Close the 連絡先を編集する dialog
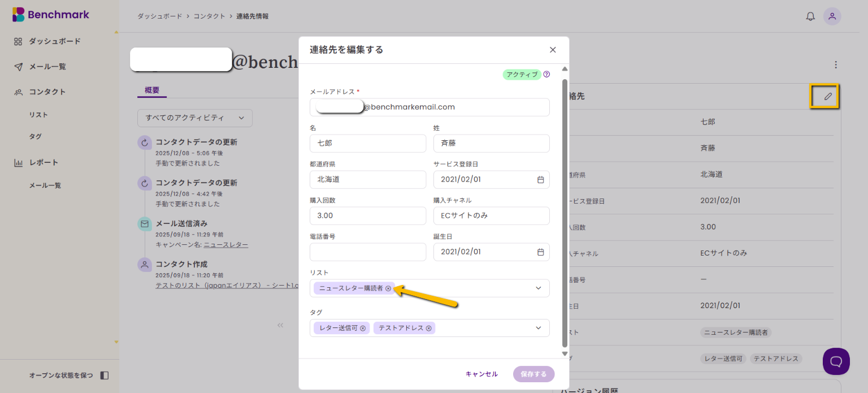This screenshot has width=868, height=393. [553, 50]
